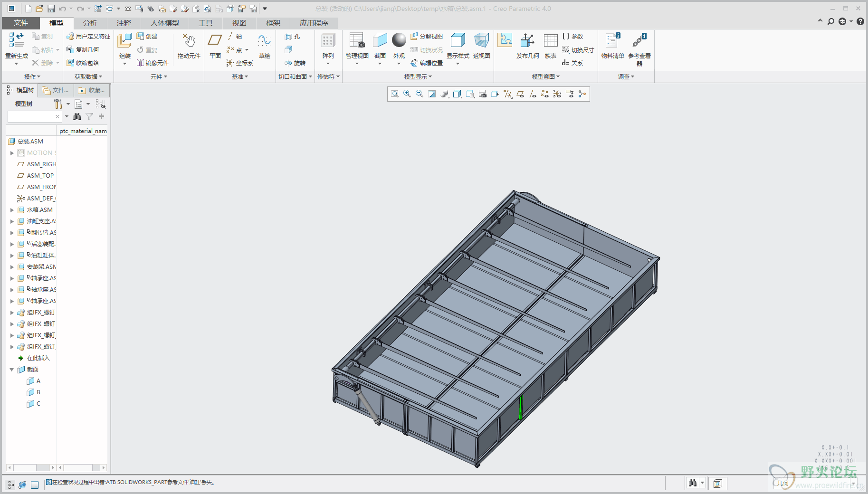This screenshot has height=494, width=868.
Task: Click the Plane (平面) datum icon
Action: click(x=215, y=41)
